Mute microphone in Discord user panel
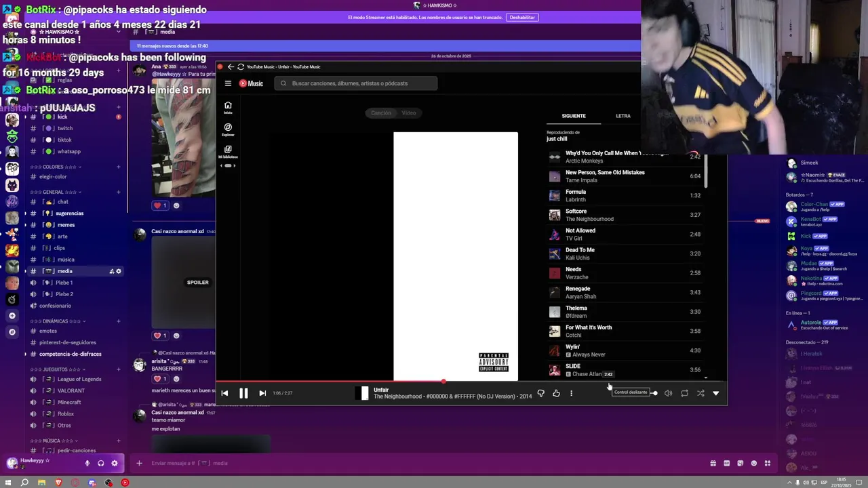This screenshot has height=488, width=868. point(87,463)
